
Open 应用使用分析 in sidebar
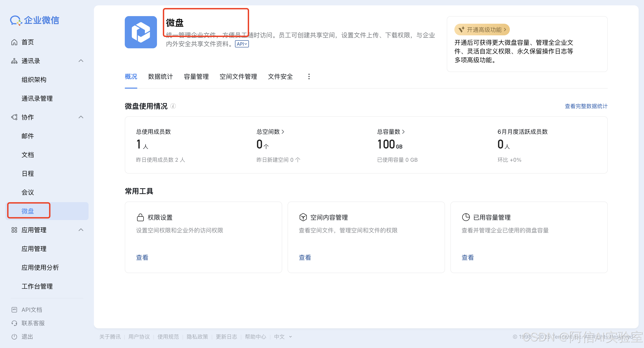click(x=40, y=267)
